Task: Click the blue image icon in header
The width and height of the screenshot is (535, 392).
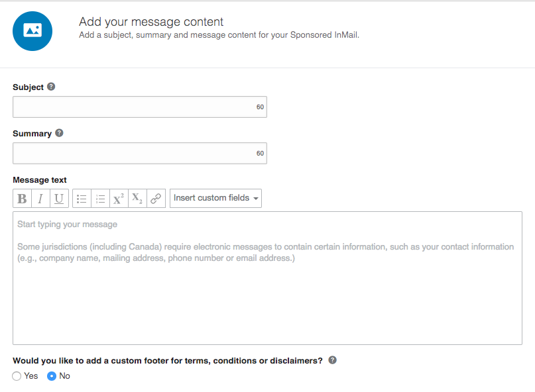Action: (x=32, y=31)
